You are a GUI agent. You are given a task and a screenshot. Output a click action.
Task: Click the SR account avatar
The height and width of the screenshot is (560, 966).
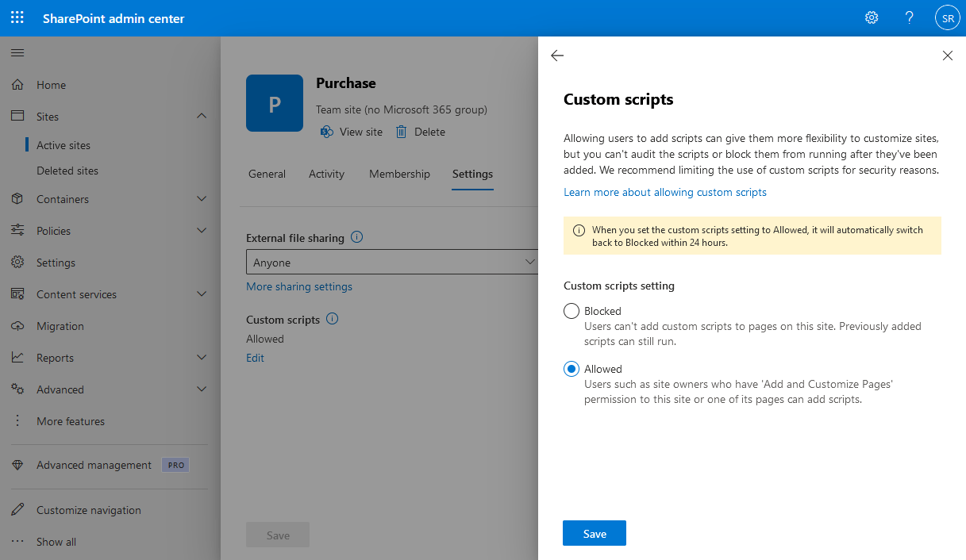(947, 17)
